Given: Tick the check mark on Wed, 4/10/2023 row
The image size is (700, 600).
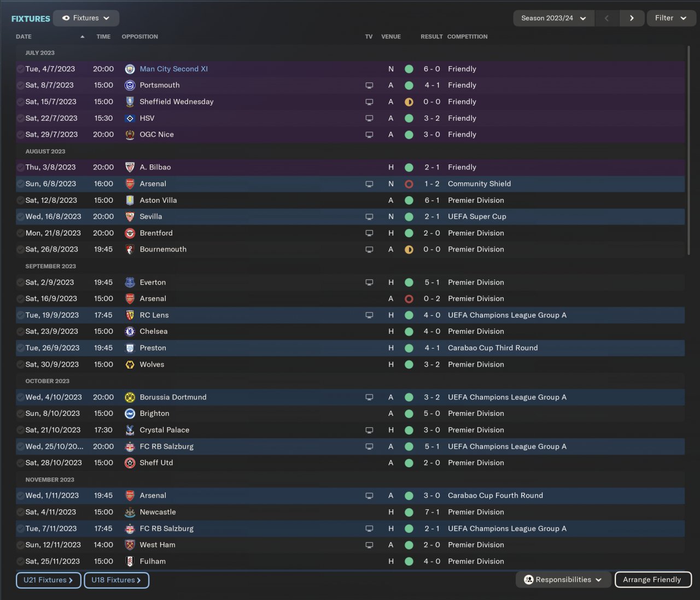Looking at the screenshot, I should (20, 397).
